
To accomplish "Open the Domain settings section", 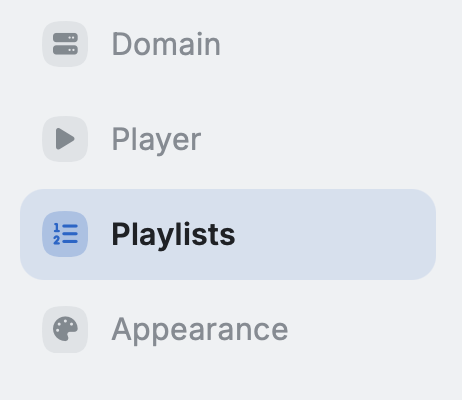I will (228, 44).
